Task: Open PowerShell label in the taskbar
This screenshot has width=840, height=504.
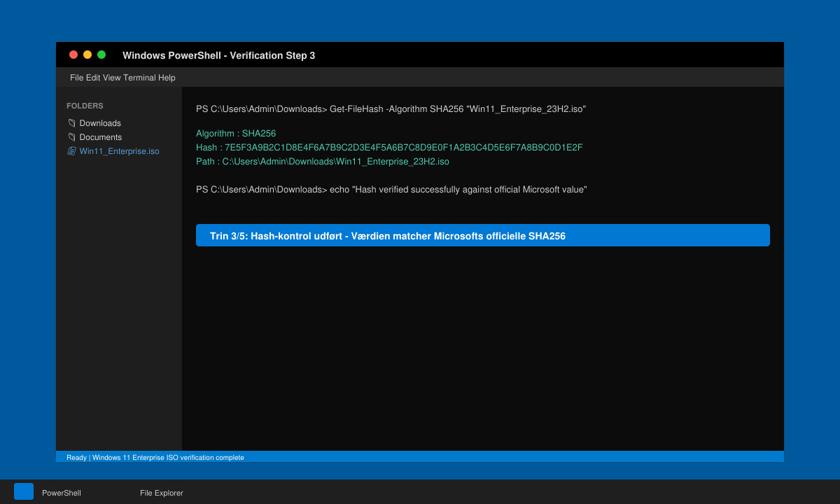Action: pyautogui.click(x=62, y=493)
